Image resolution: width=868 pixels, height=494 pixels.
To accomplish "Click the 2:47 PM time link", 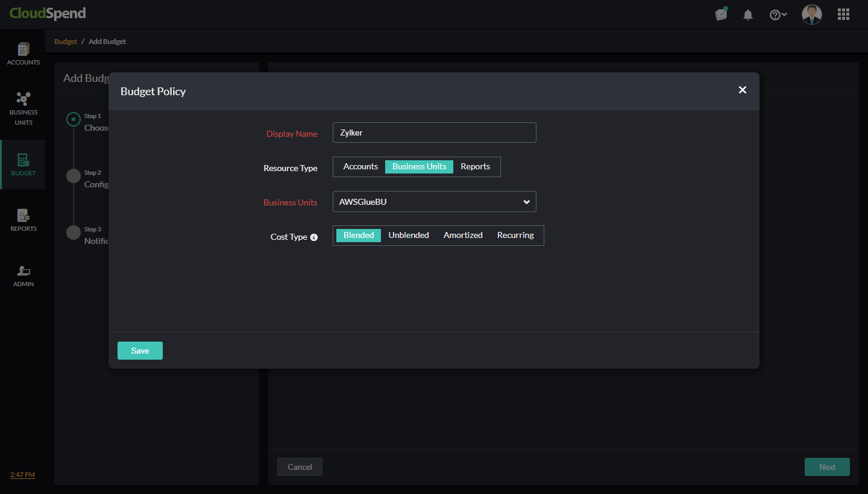I will point(22,475).
